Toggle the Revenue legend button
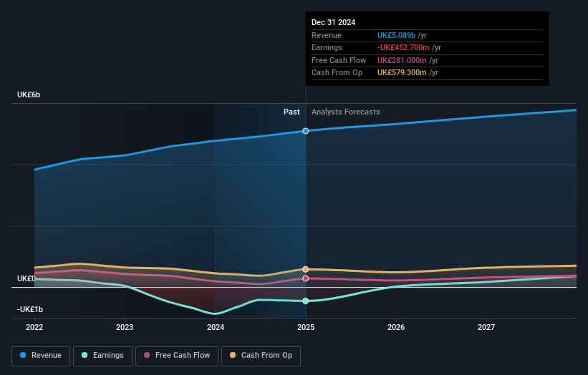This screenshot has height=375, width=588. pos(41,356)
